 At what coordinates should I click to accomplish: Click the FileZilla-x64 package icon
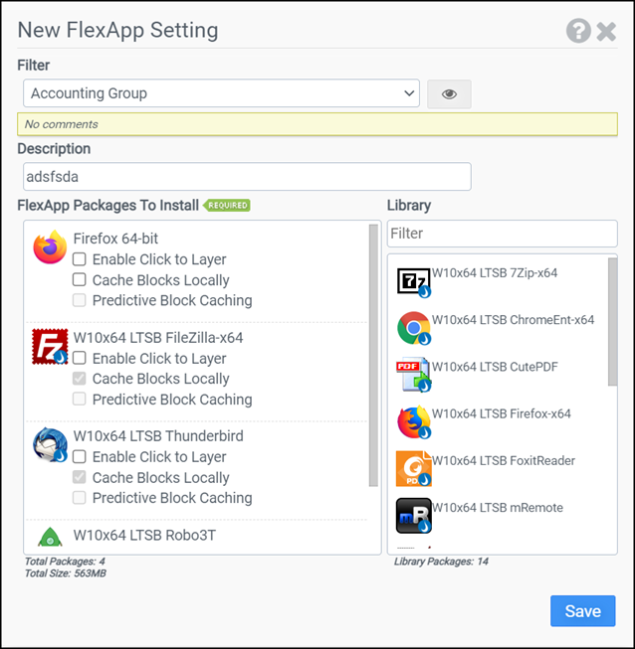point(50,346)
